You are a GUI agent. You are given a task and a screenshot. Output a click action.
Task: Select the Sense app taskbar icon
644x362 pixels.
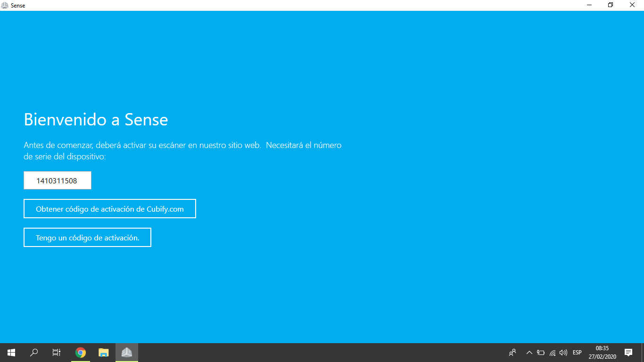pos(126,353)
